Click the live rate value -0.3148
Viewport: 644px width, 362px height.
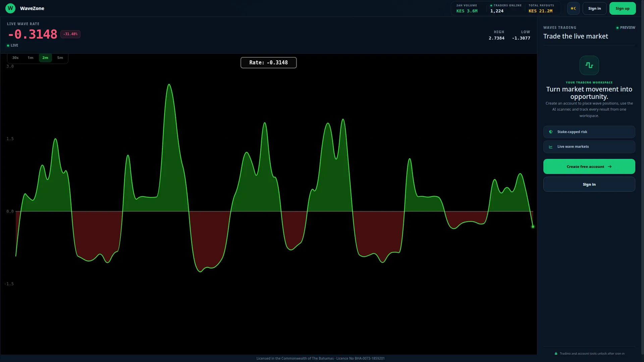coord(33,34)
